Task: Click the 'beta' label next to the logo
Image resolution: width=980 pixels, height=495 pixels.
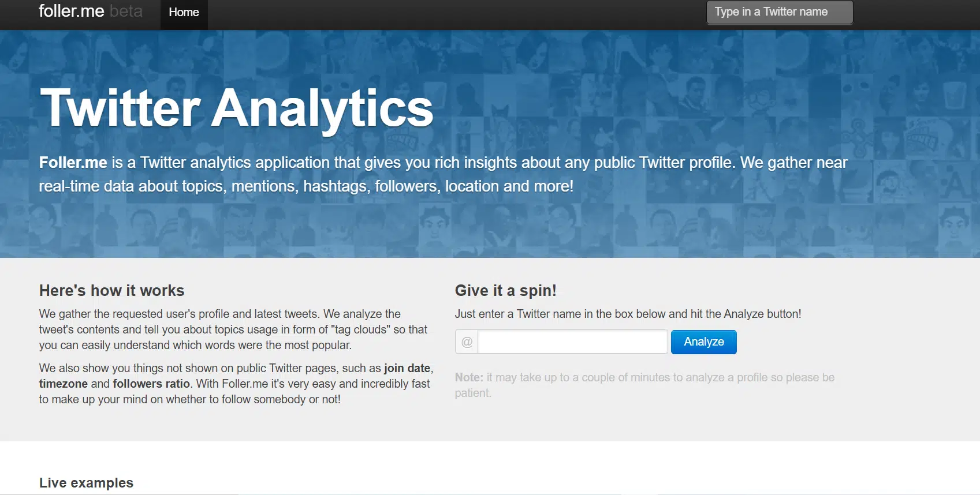Action: (x=126, y=11)
